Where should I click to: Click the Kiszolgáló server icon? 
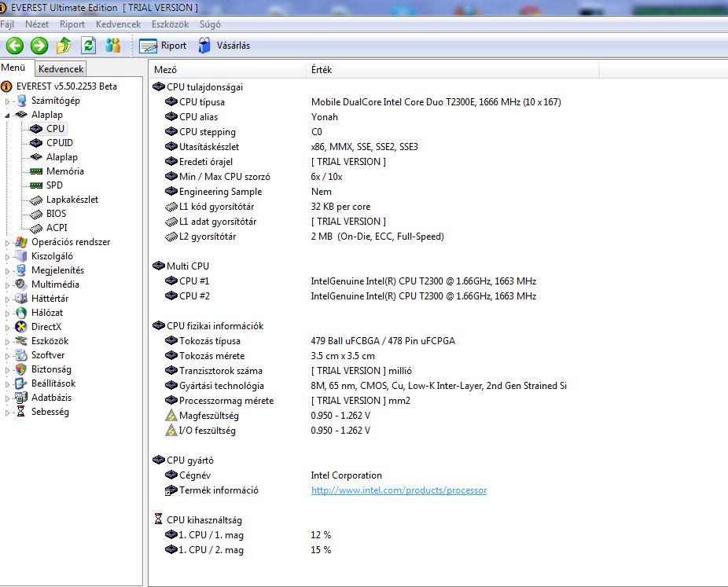click(21, 256)
